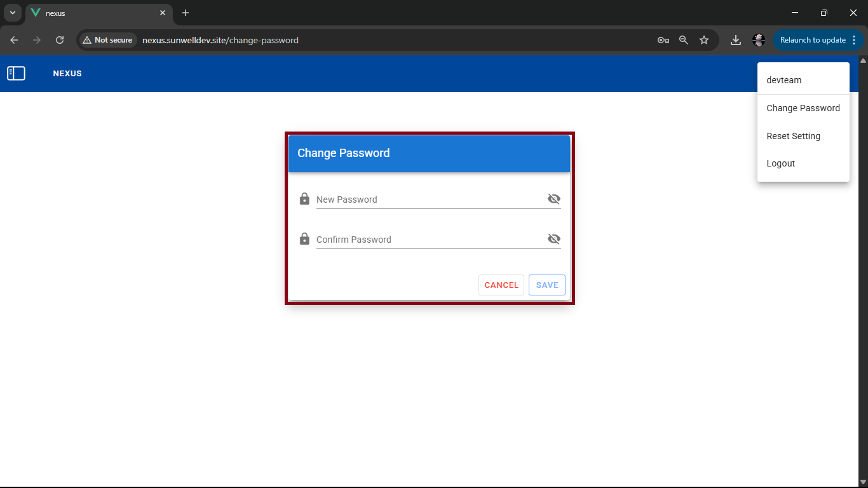Open Chrome's password manager icon
This screenshot has height=488, width=868.
click(663, 39)
